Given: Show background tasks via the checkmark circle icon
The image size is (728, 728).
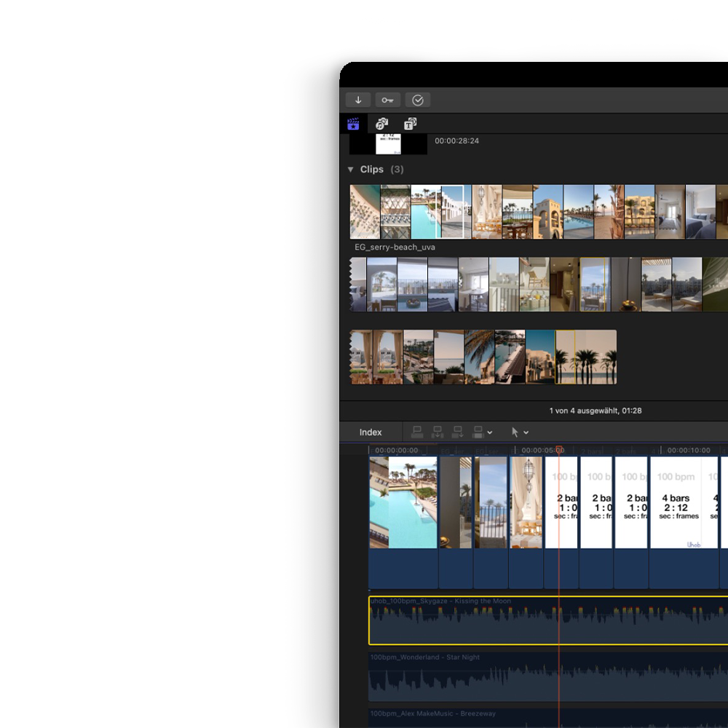Looking at the screenshot, I should pyautogui.click(x=417, y=100).
